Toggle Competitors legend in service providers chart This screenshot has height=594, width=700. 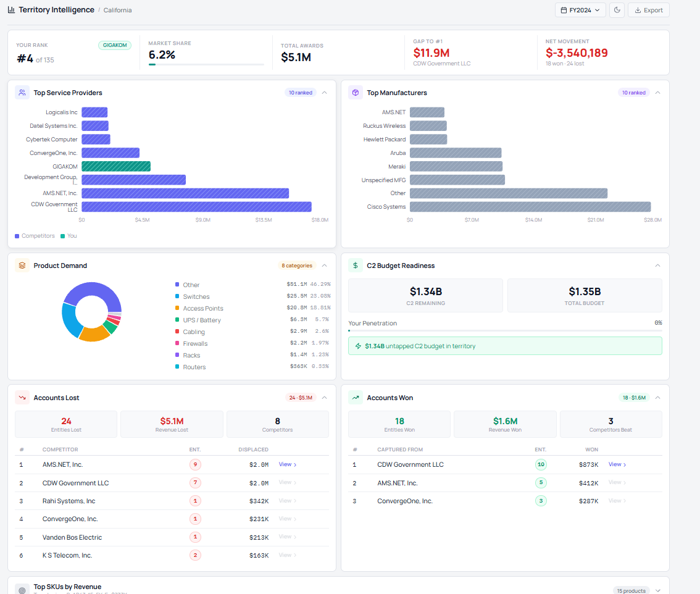[35, 236]
